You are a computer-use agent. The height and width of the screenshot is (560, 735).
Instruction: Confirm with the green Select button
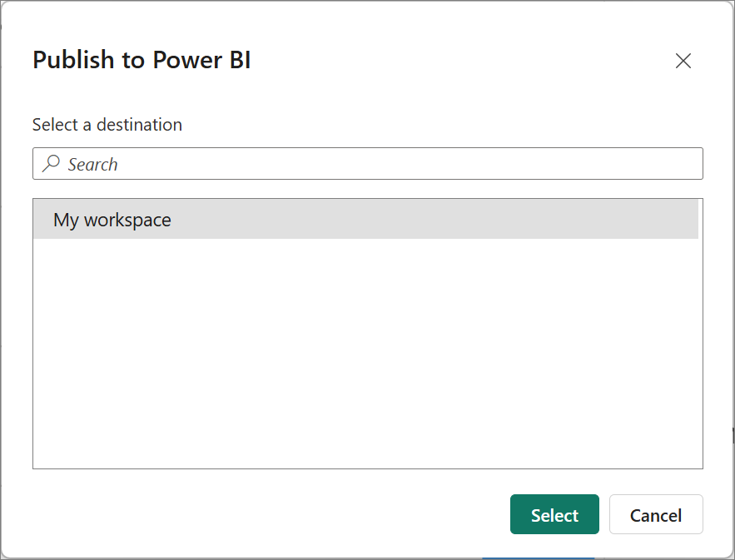[x=554, y=514]
